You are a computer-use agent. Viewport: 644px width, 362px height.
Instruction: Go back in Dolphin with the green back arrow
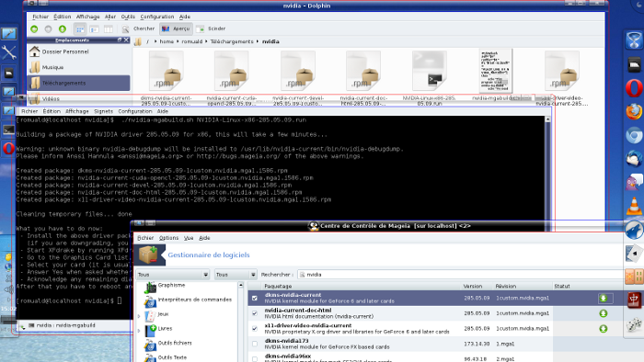(35, 28)
